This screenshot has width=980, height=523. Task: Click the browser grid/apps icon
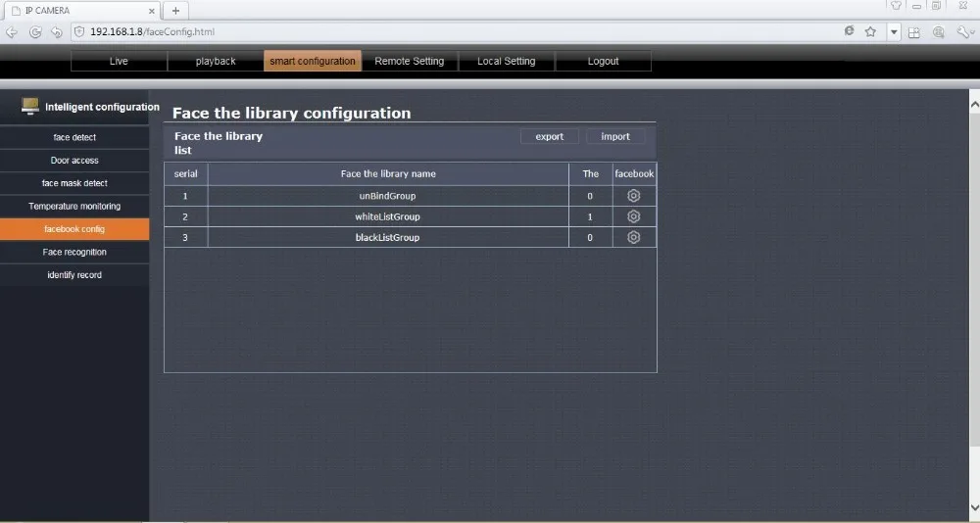913,32
